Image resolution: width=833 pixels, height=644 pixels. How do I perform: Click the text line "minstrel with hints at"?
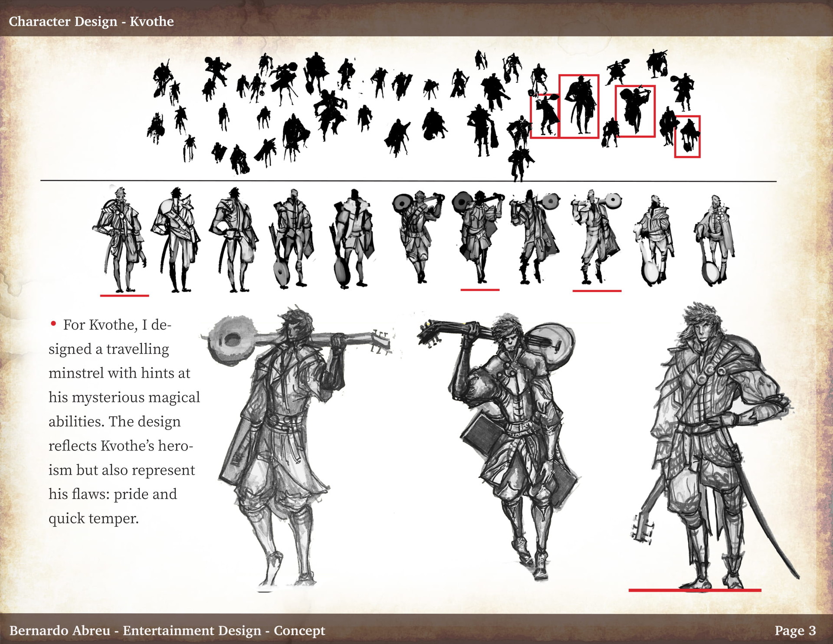(119, 373)
